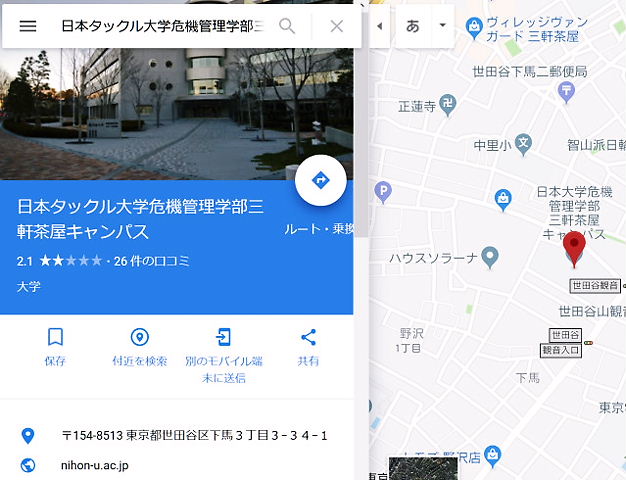Click the あ input mode button

tap(413, 26)
